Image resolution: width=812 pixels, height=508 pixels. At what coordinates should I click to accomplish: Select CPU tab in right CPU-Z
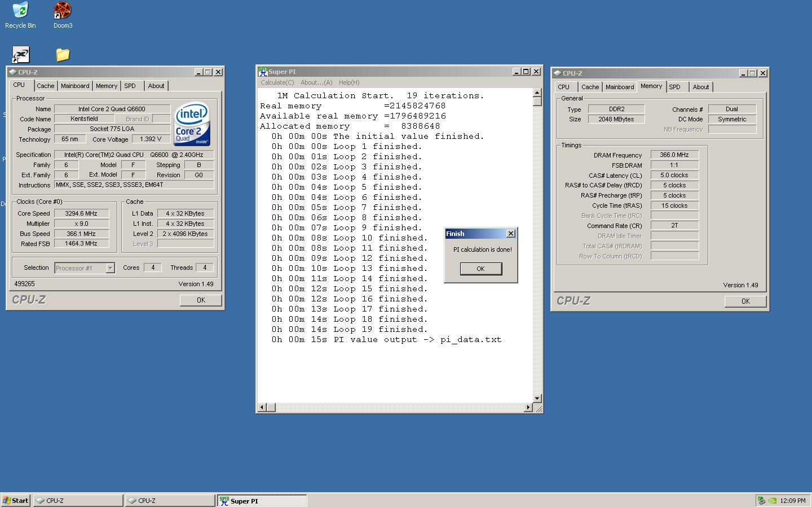click(564, 87)
